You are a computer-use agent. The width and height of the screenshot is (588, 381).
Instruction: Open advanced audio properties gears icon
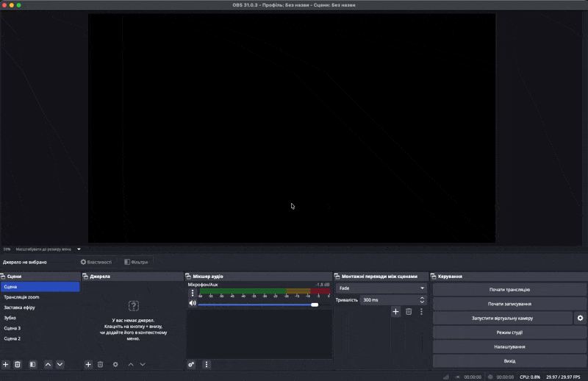(x=192, y=365)
